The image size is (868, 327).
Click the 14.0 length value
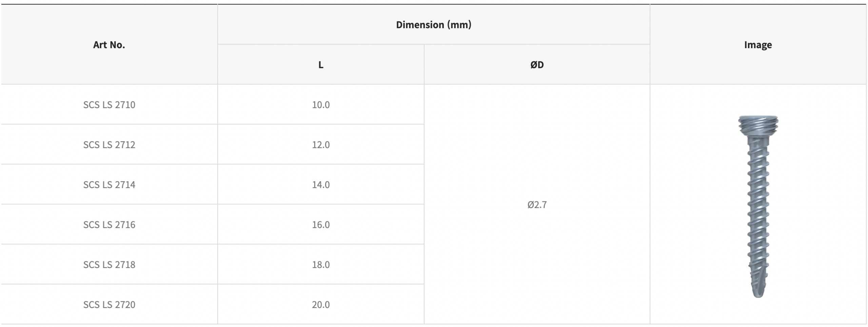tap(321, 185)
